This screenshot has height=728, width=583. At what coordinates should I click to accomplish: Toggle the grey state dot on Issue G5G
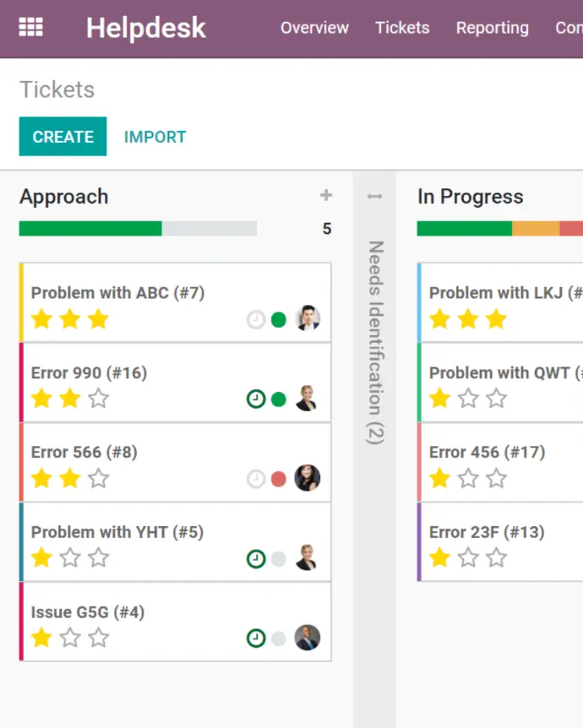[279, 638]
